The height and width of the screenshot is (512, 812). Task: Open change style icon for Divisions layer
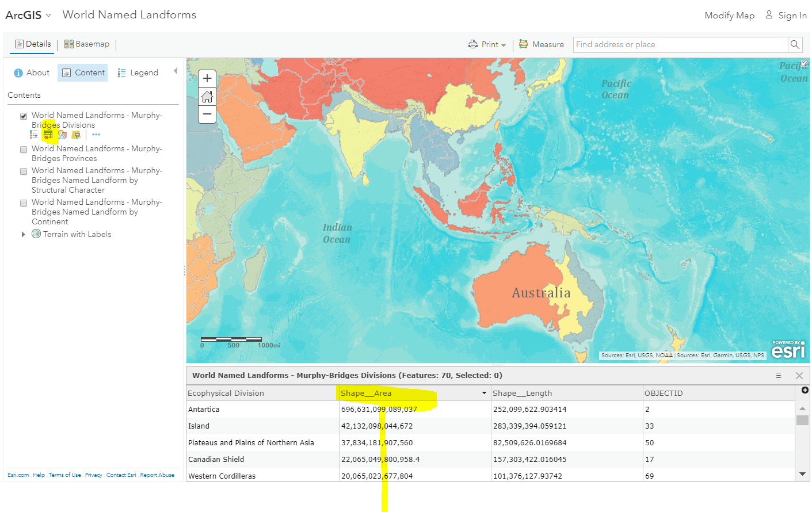[62, 135]
